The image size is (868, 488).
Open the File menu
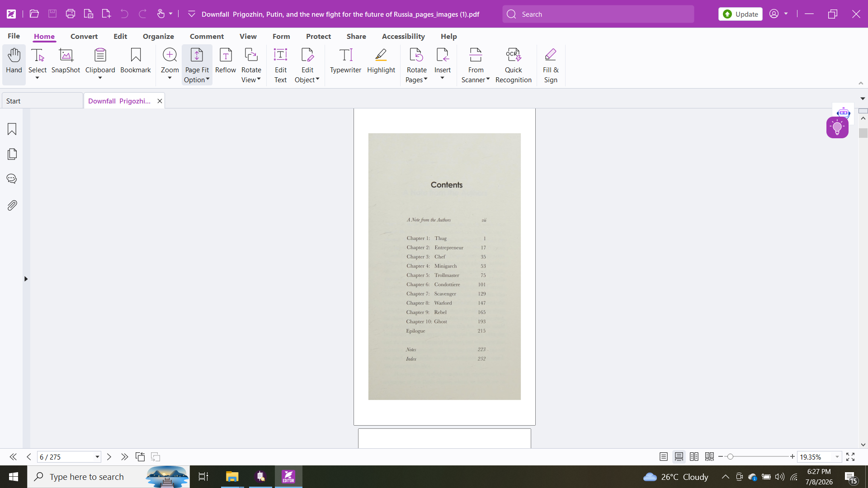tap(14, 36)
